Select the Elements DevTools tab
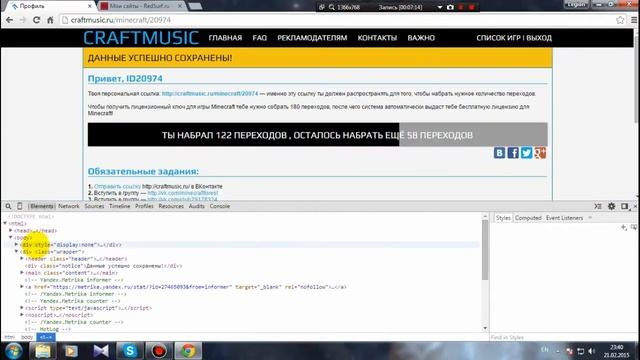640x360 pixels. pyautogui.click(x=42, y=206)
